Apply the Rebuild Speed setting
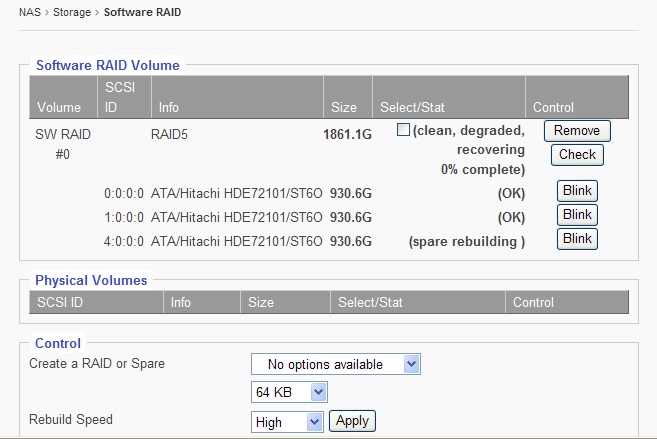Viewport: 657px width, 439px height. (352, 421)
